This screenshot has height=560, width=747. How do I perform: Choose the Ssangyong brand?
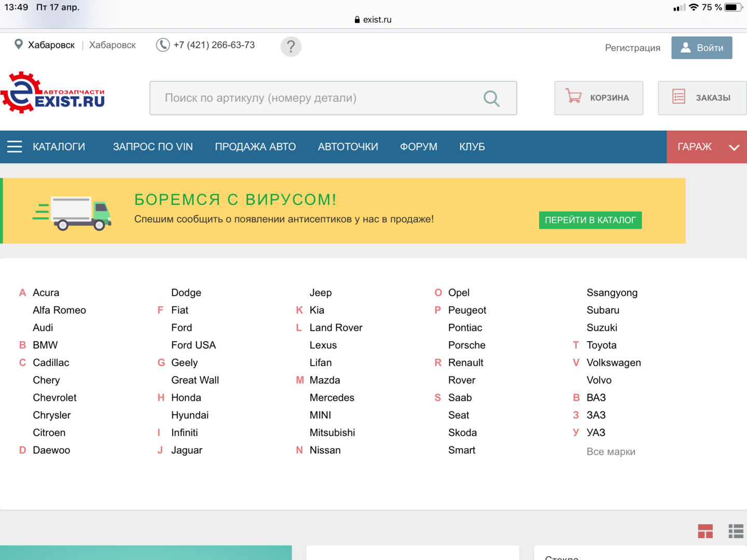click(612, 292)
